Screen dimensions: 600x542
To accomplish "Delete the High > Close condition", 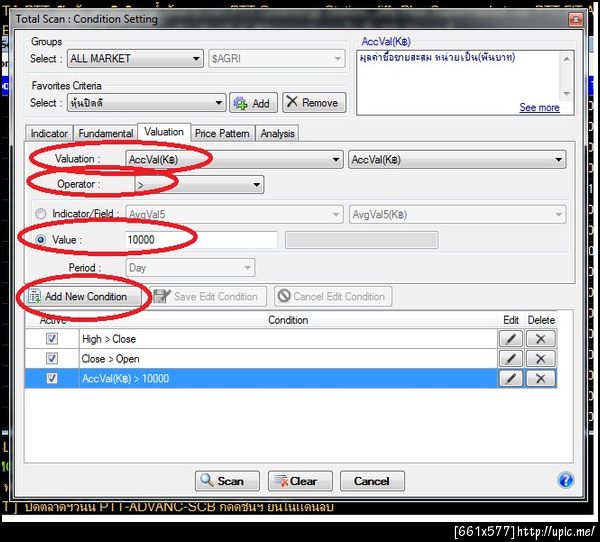I will click(x=540, y=339).
